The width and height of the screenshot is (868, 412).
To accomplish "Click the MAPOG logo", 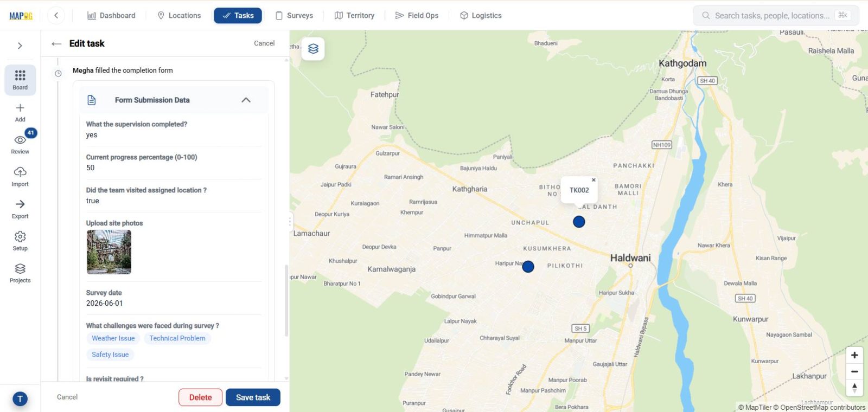I will click(x=21, y=16).
